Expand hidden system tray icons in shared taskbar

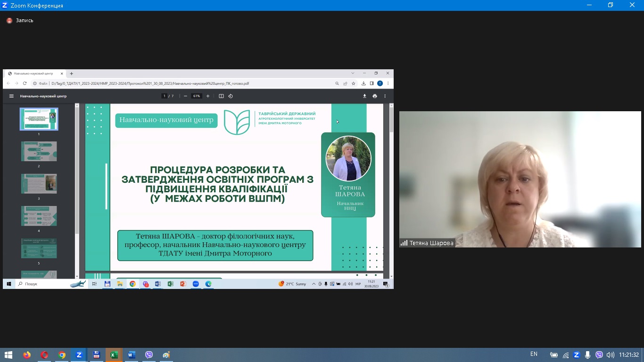(314, 284)
